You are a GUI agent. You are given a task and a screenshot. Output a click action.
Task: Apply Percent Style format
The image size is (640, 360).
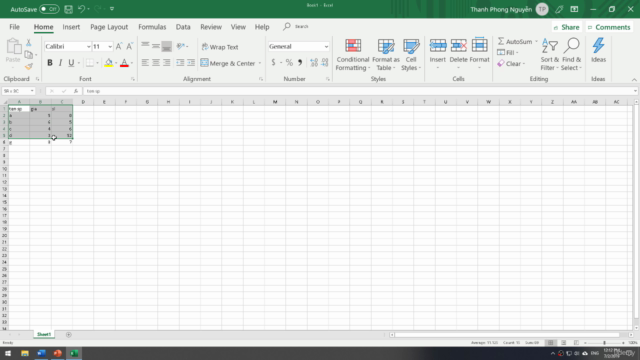tap(289, 62)
